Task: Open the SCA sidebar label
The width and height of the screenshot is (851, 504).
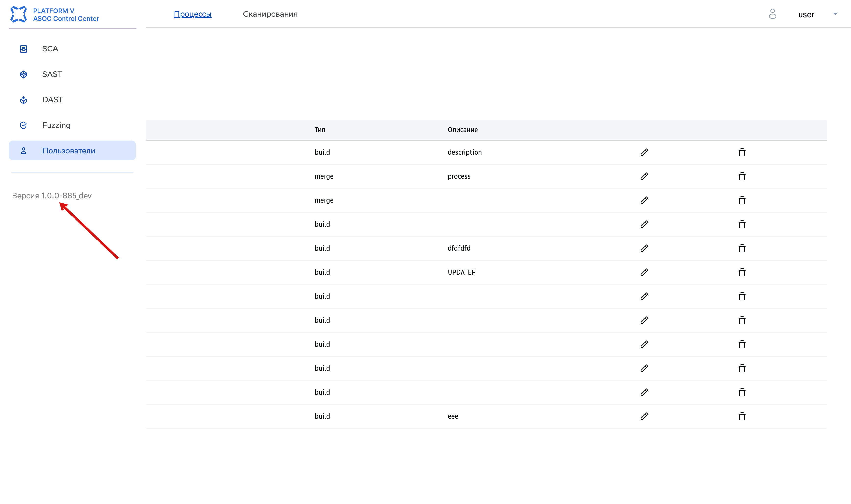Action: [50, 49]
